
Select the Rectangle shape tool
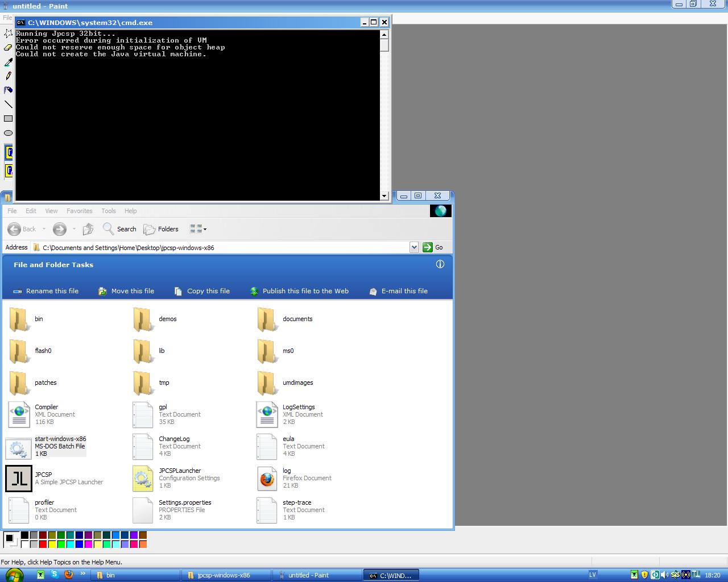point(8,118)
